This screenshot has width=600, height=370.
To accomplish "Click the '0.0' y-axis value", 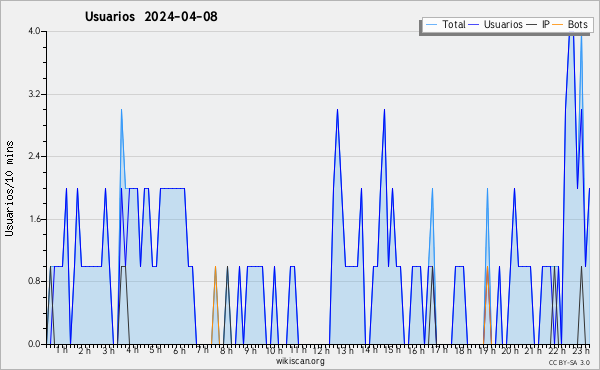I will click(34, 344).
